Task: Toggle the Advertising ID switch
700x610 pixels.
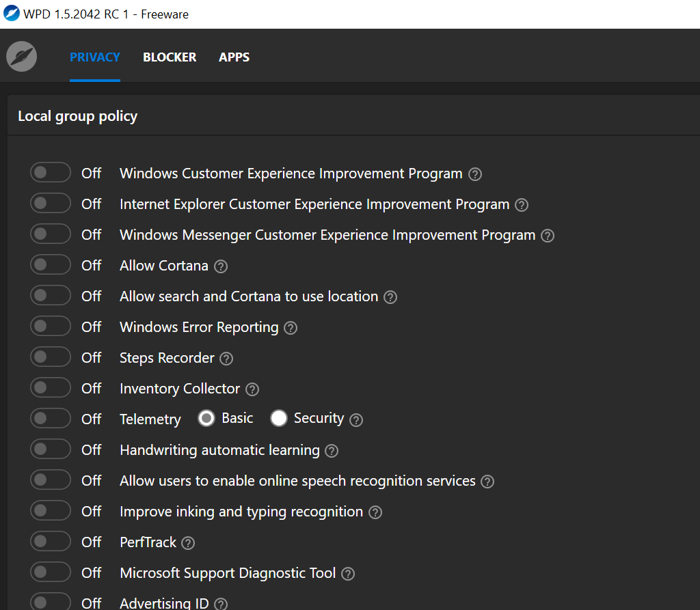Action: tap(50, 602)
